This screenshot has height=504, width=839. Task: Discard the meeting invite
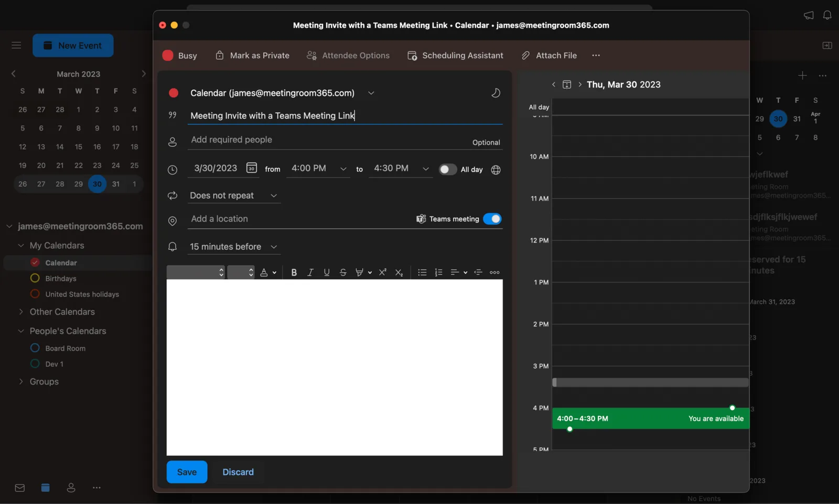[238, 472]
